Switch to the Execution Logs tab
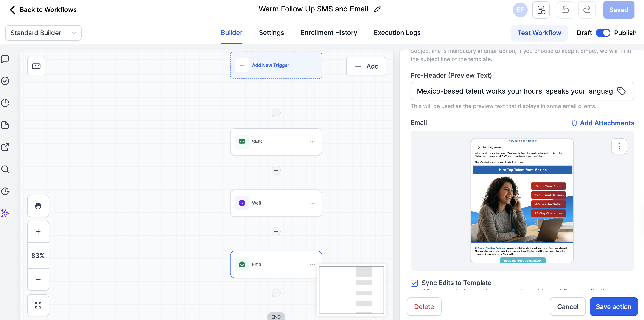The width and height of the screenshot is (644, 320). click(x=397, y=33)
